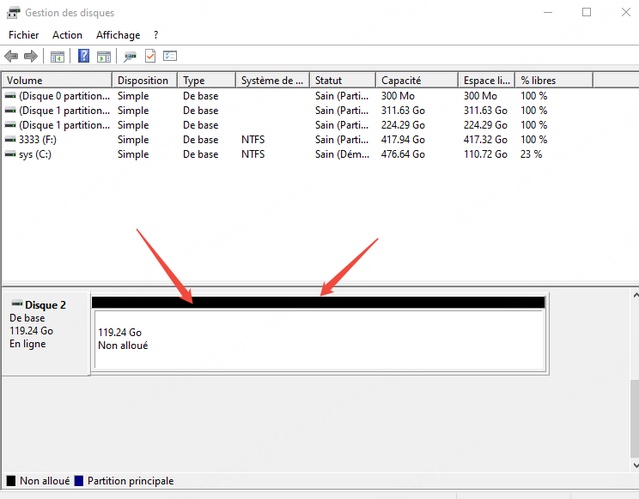Click the Forward arrow toolbar icon
Viewport: 639px width, 499px height.
31,56
